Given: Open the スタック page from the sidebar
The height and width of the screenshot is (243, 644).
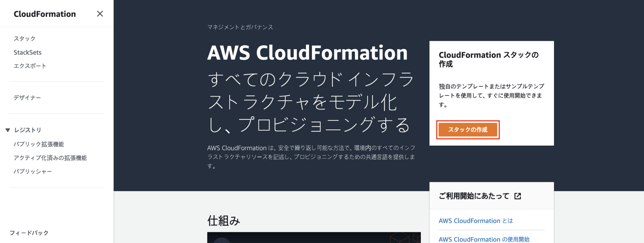Looking at the screenshot, I should [x=25, y=38].
